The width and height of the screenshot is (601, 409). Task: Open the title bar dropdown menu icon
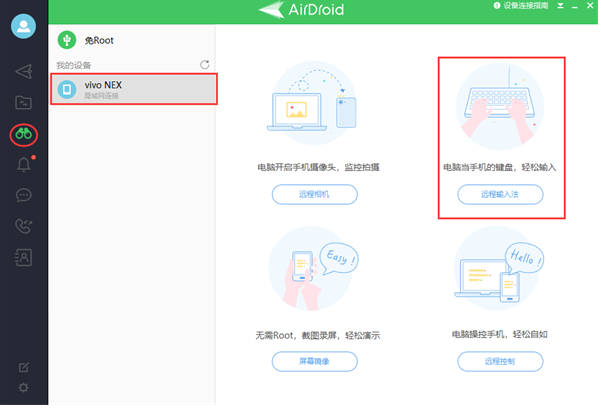[x=560, y=6]
